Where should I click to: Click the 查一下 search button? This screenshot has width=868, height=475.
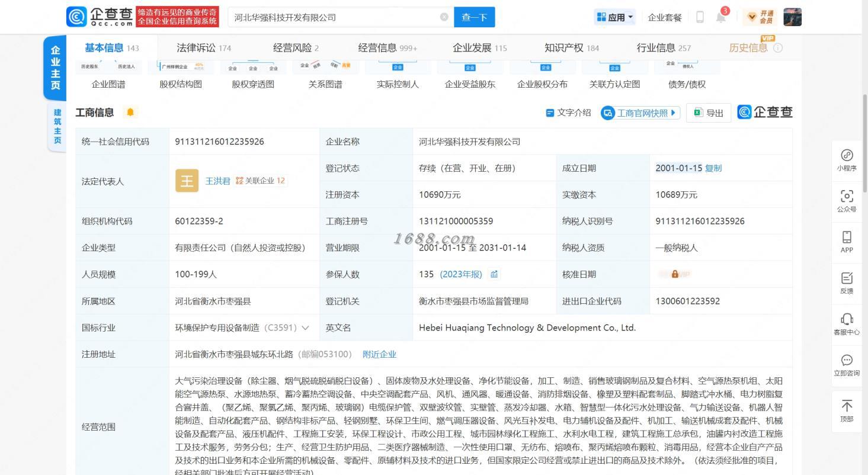coord(474,17)
